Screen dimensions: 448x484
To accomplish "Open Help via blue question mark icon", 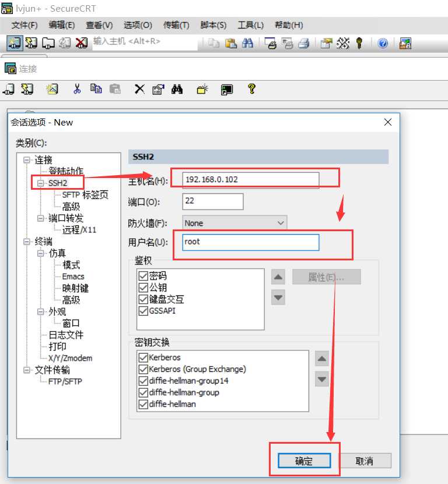I will click(x=383, y=43).
